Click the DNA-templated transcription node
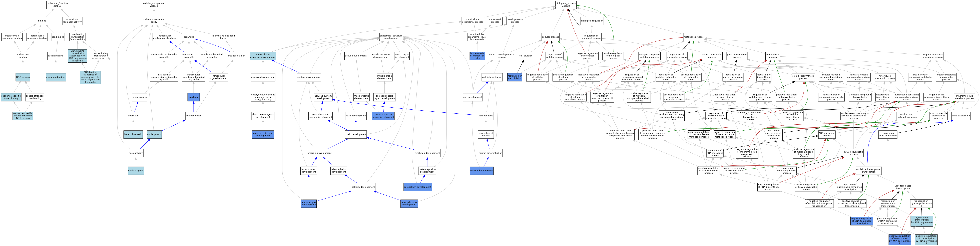Viewport: 980px width, 246px height. [x=903, y=187]
